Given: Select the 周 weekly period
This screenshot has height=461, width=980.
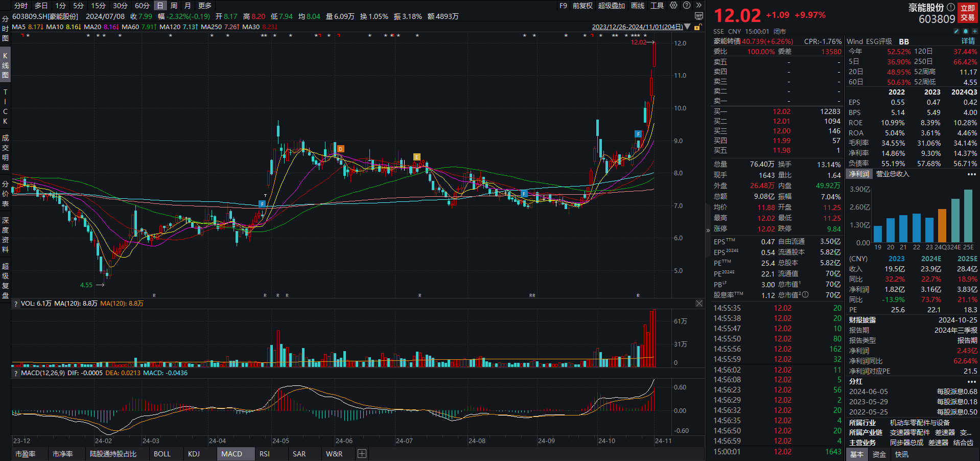Looking at the screenshot, I should click(174, 6).
